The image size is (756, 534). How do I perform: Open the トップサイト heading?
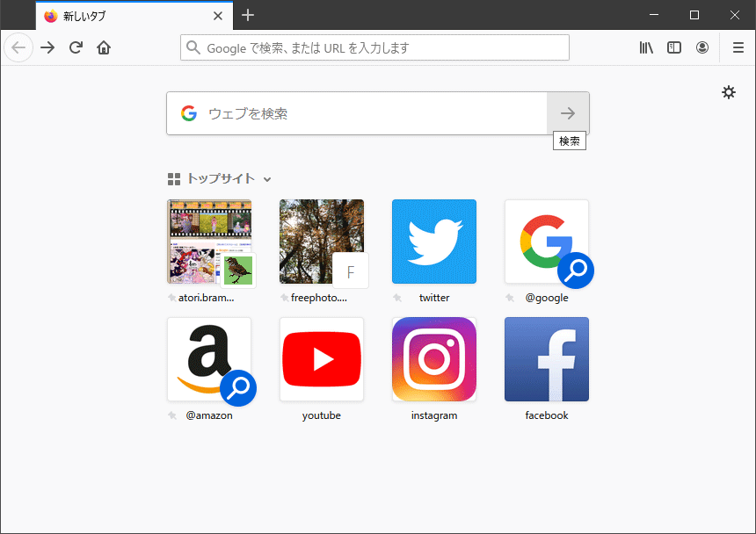[x=221, y=179]
